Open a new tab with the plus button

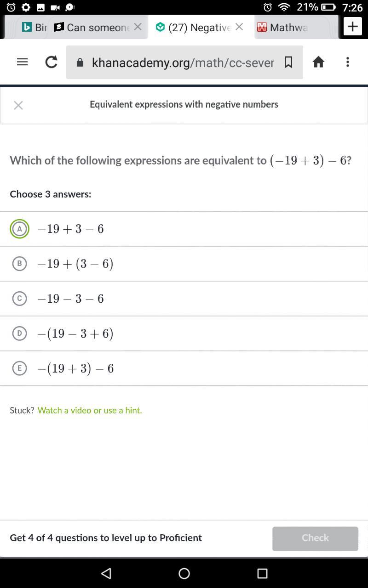click(353, 27)
